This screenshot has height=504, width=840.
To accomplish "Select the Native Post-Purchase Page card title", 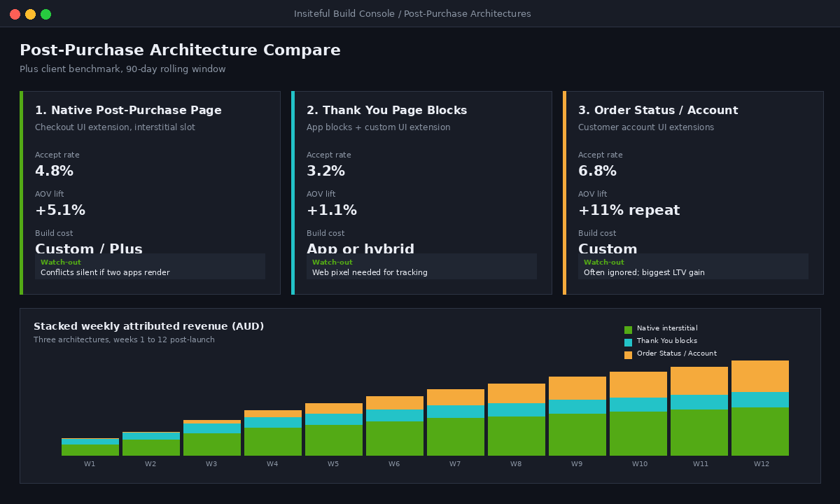I will coord(128,111).
